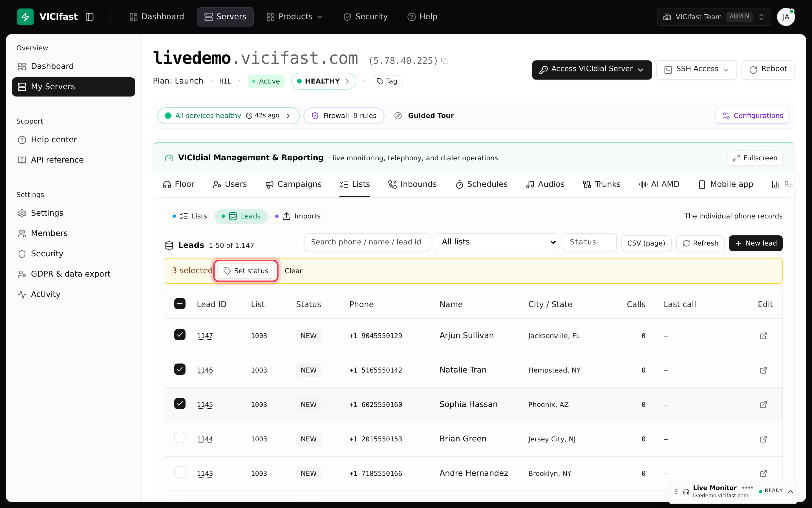Check lead 1143 checkbox

(180, 472)
